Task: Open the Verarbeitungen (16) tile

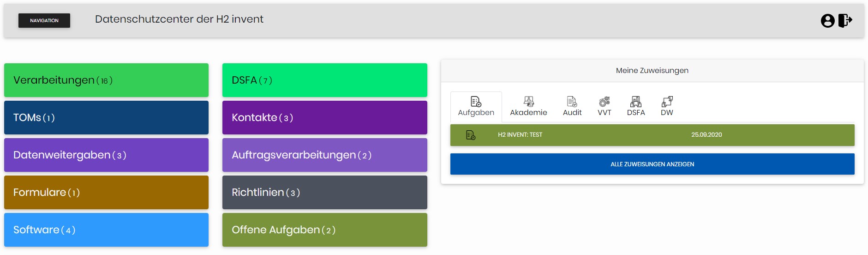Action: click(x=106, y=80)
